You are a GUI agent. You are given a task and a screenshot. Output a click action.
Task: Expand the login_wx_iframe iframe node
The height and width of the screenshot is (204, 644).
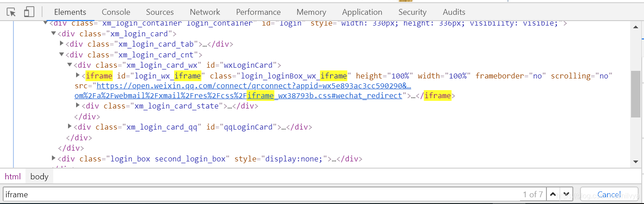coord(78,75)
